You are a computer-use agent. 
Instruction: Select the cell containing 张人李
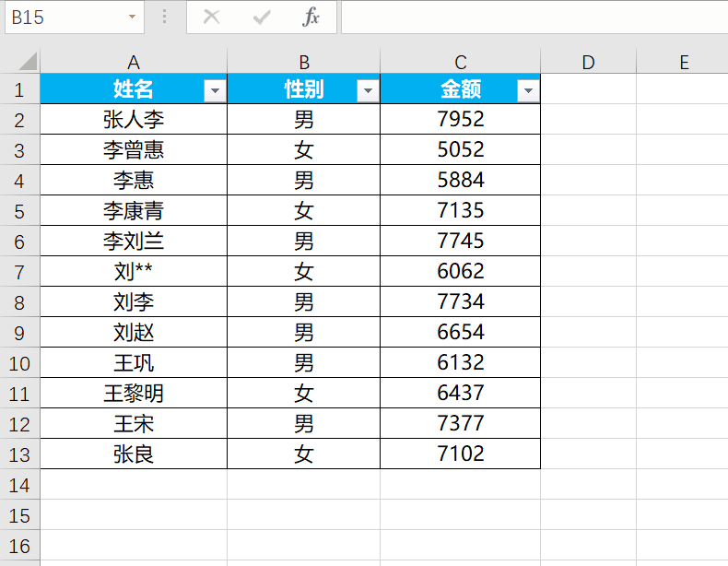[134, 119]
